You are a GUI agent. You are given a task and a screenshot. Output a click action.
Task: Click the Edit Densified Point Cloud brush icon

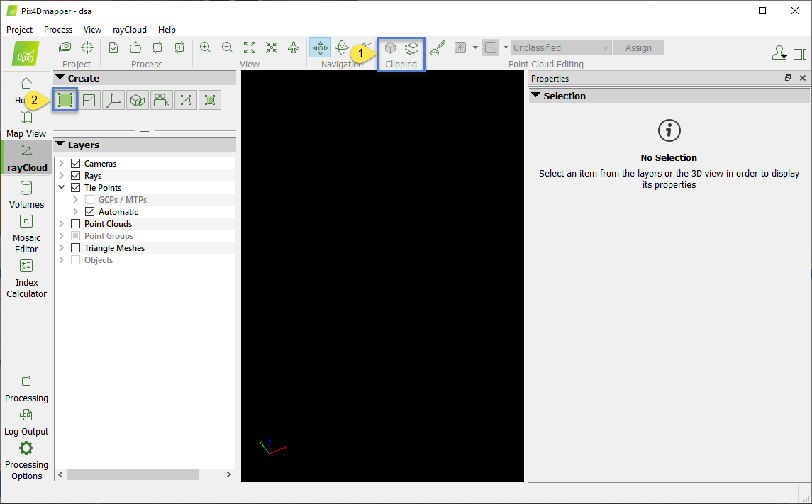(438, 47)
